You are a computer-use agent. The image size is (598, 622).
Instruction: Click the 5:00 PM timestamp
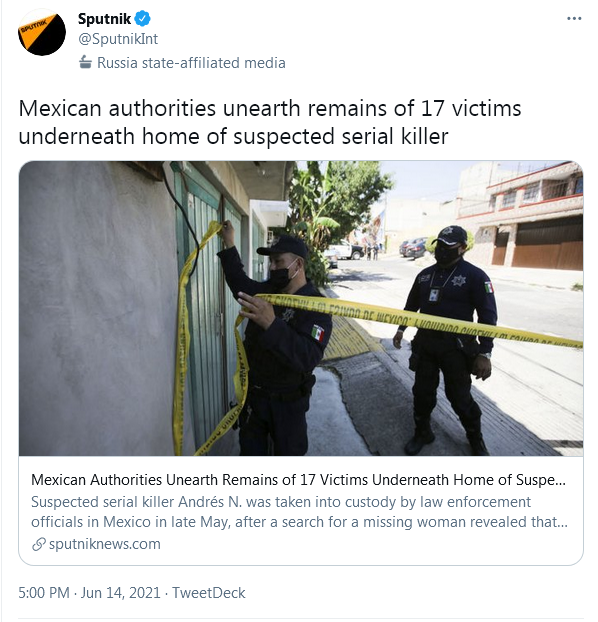click(44, 593)
